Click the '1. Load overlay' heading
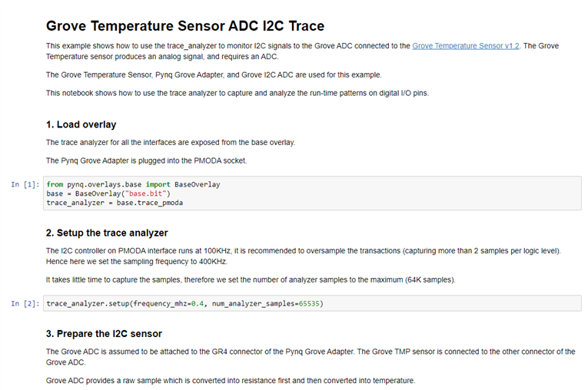 tap(81, 124)
